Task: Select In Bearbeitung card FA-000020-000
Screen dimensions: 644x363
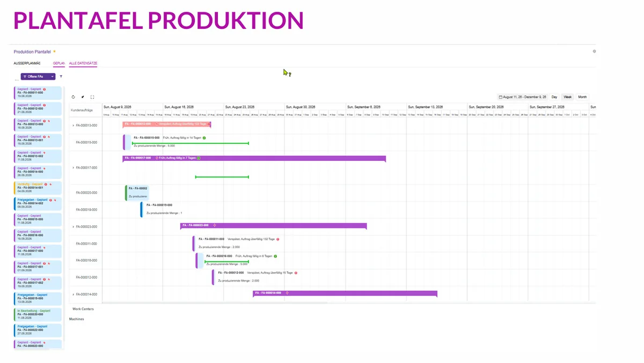Action: pos(38,314)
